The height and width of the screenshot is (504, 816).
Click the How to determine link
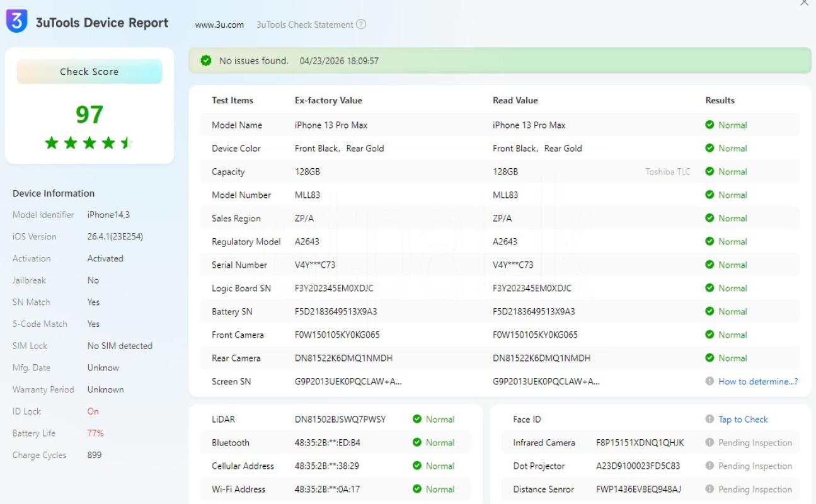(x=758, y=381)
